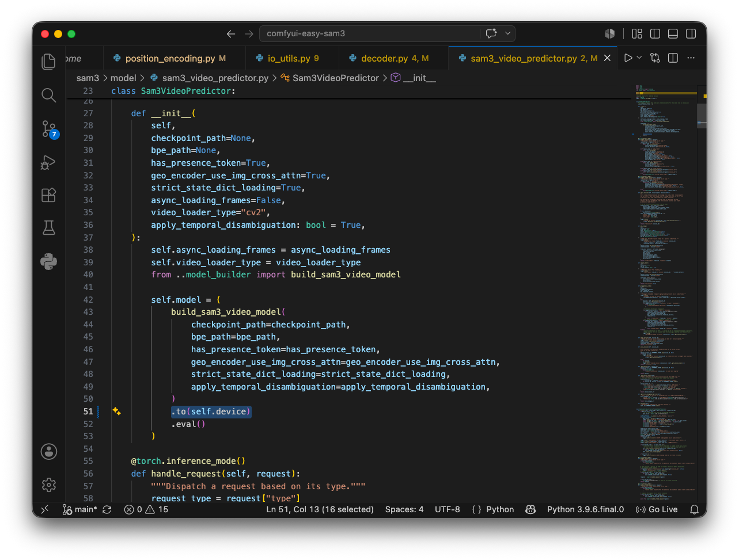This screenshot has width=739, height=560.
Task: Open the Accounts menu
Action: [49, 451]
